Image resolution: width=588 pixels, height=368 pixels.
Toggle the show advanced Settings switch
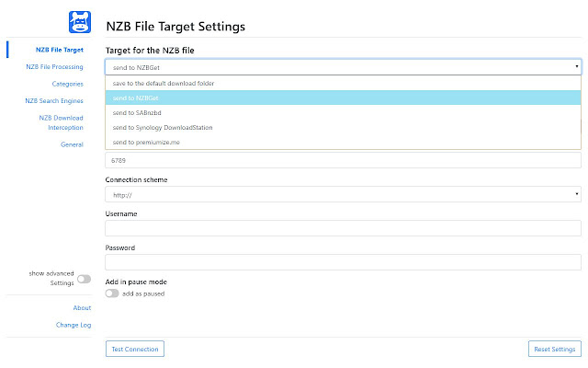tap(85, 279)
